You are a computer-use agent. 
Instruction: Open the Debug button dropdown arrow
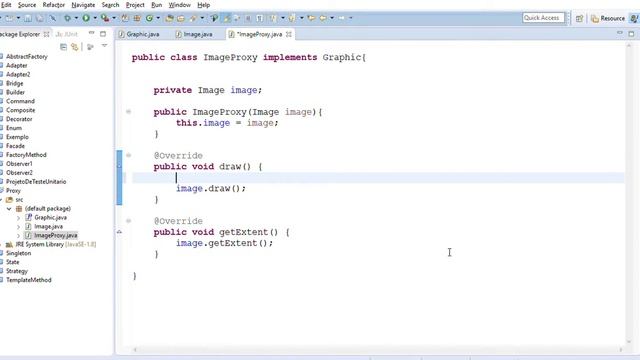76,18
